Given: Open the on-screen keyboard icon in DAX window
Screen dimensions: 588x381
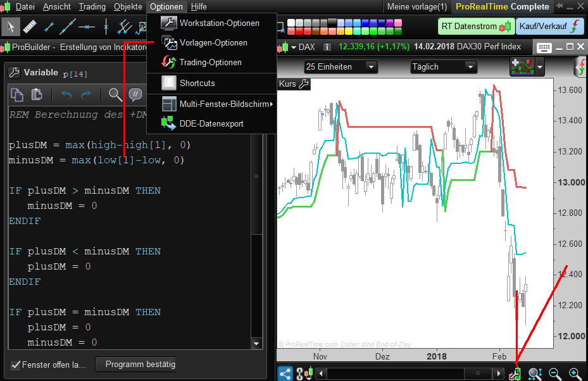Looking at the screenshot, I should (x=544, y=47).
